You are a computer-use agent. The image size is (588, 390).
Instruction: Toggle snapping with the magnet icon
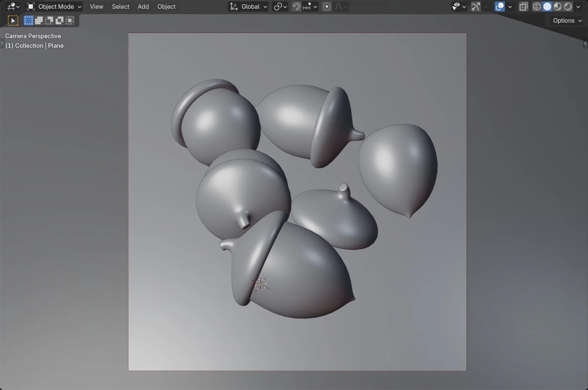(296, 6)
